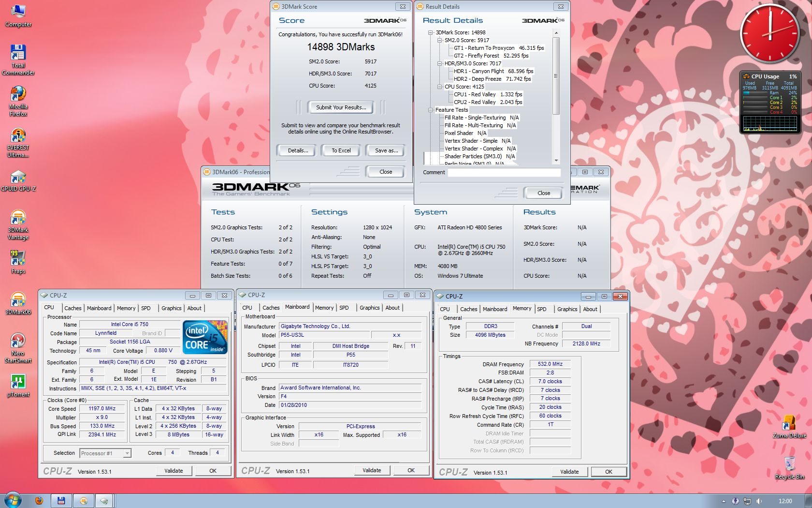Viewport: 812px width, 508px height.
Task: Export the score with To Excel
Action: click(341, 150)
